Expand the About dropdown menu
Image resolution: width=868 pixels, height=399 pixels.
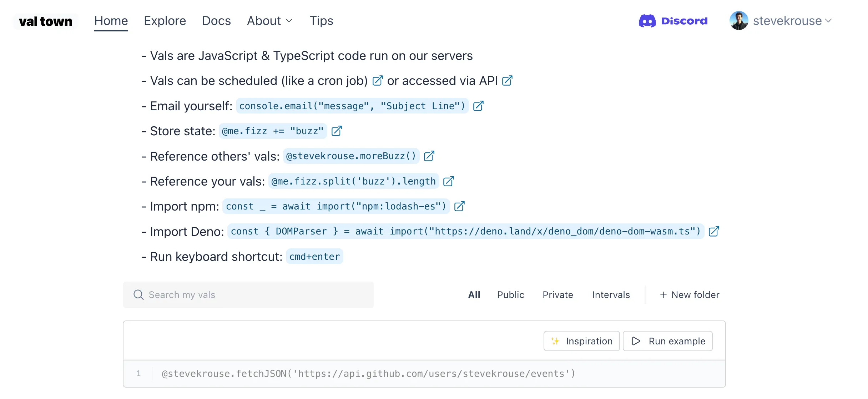tap(269, 20)
